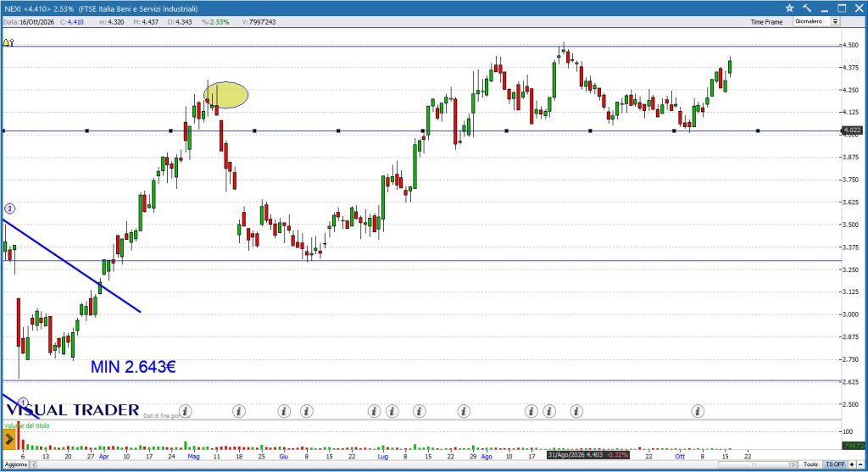868x472 pixels.
Task: Click the 4.500 price axis label
Action: [850, 45]
